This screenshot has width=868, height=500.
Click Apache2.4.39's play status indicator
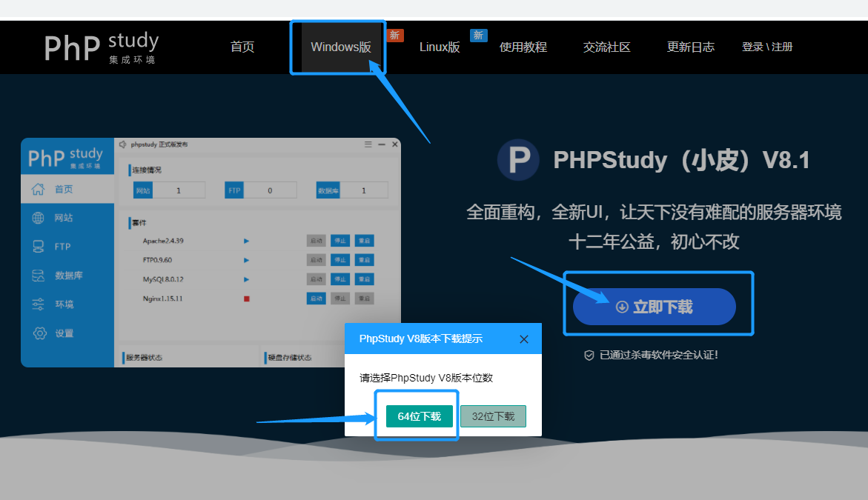pyautogui.click(x=245, y=240)
